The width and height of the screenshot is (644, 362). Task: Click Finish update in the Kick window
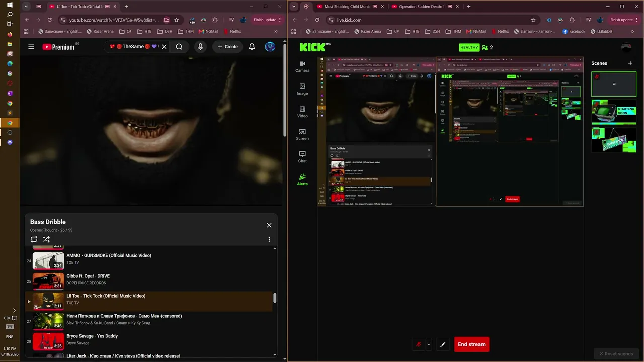(624, 20)
